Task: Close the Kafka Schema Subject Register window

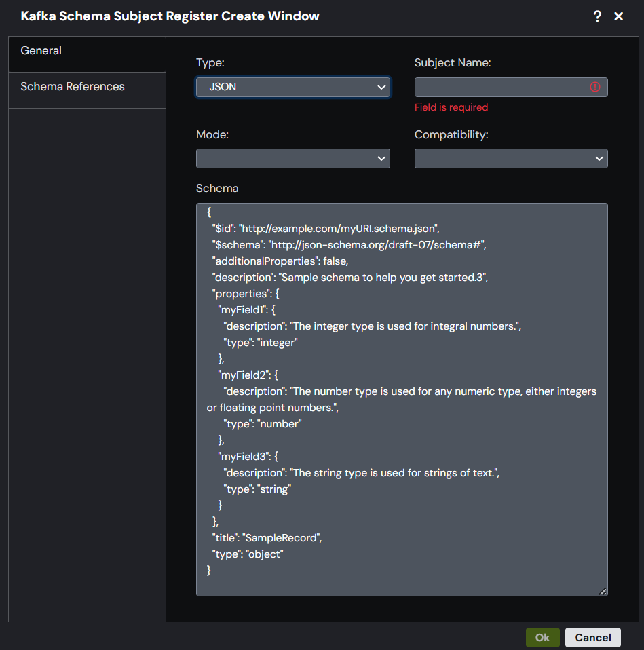Action: [x=618, y=16]
